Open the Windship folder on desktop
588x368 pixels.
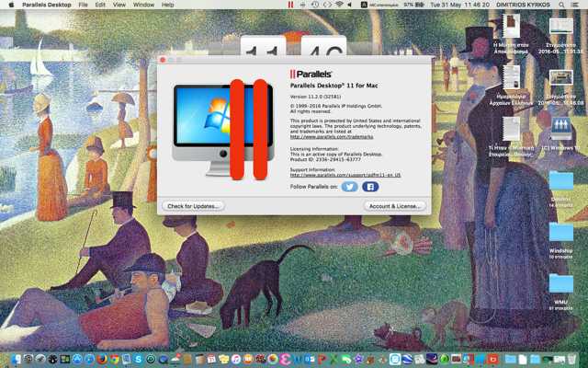pos(561,233)
